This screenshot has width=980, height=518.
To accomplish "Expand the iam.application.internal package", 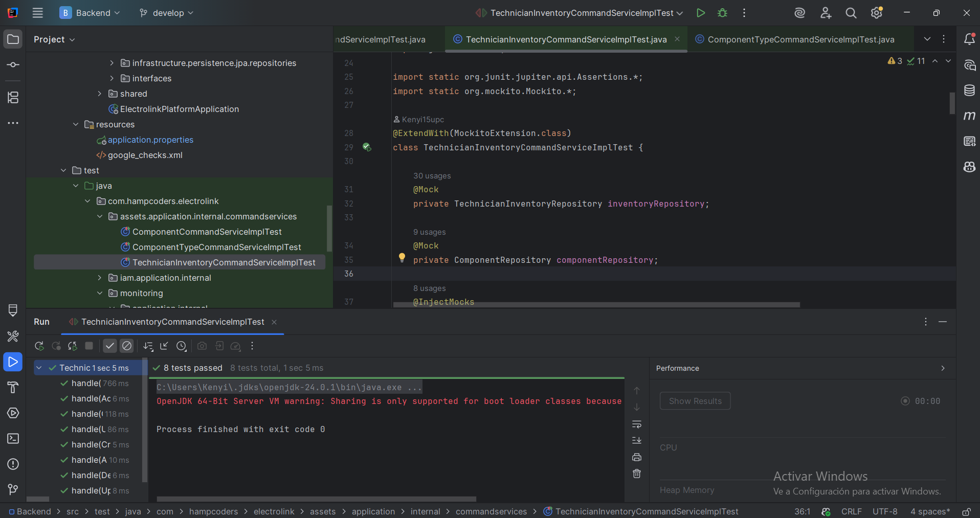I will click(100, 278).
